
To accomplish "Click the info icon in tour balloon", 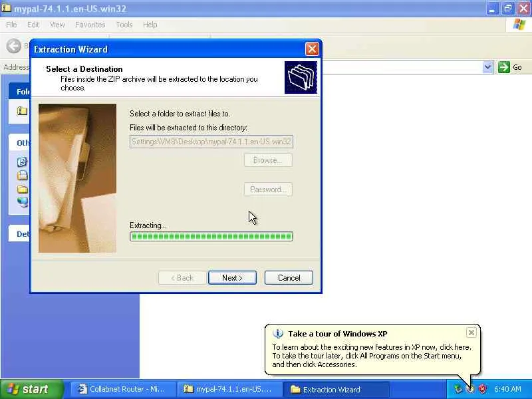I will 277,334.
